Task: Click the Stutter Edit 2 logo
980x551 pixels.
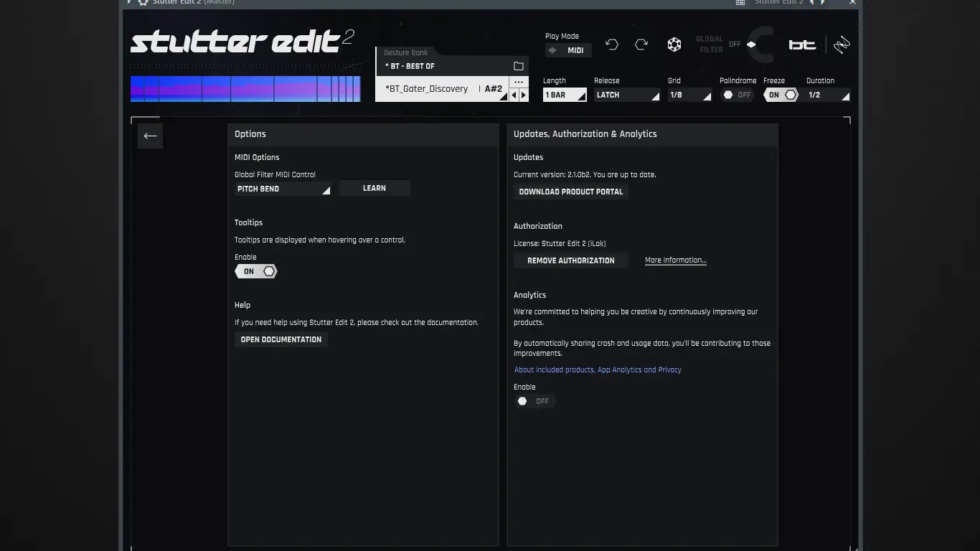Action: pyautogui.click(x=242, y=42)
